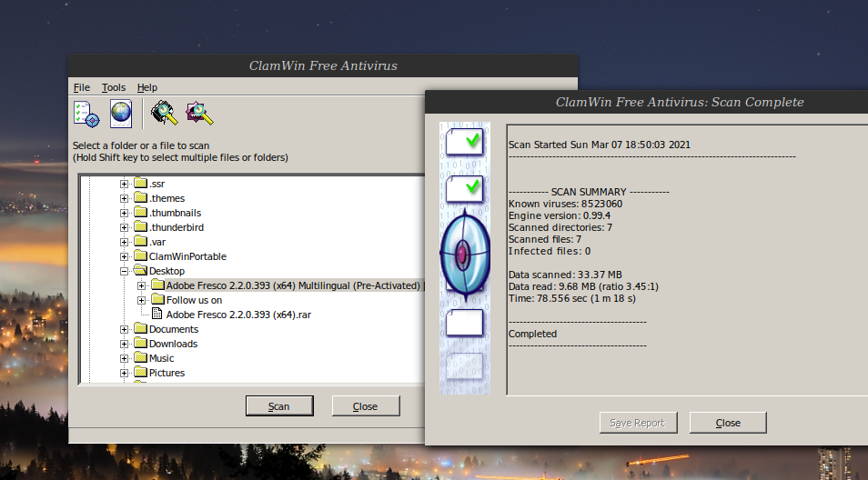
Task: Click the scan selected files magnifier icon
Action: tap(199, 113)
